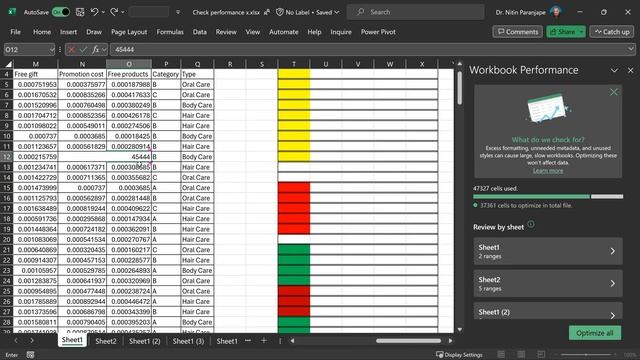Click the Name Box showing O12
The height and width of the screenshot is (360, 640).
(26, 49)
